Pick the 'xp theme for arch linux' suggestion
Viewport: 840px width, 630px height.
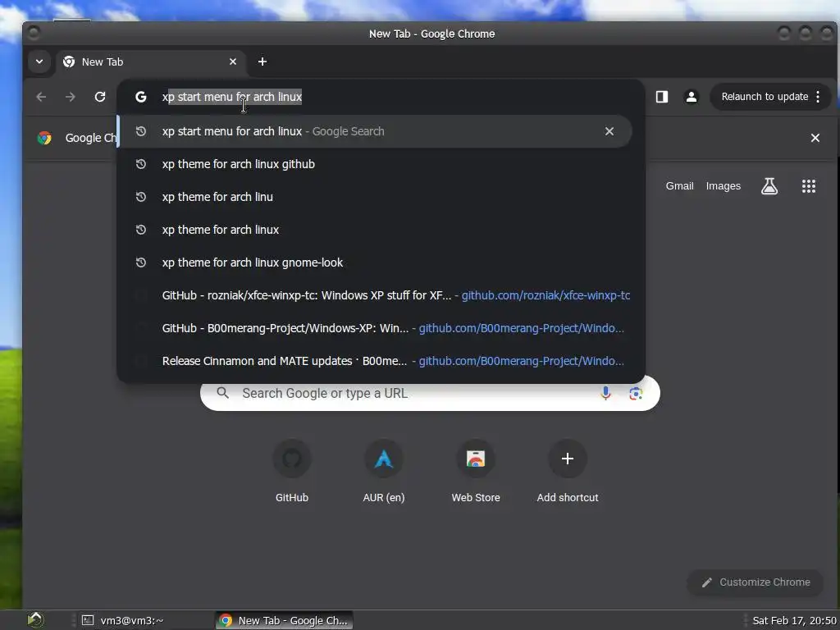374,230
